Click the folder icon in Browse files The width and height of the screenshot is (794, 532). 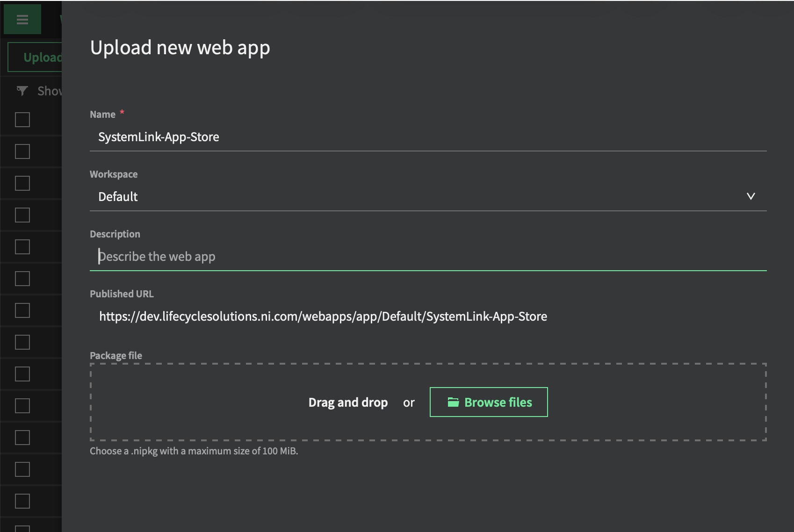coord(453,402)
